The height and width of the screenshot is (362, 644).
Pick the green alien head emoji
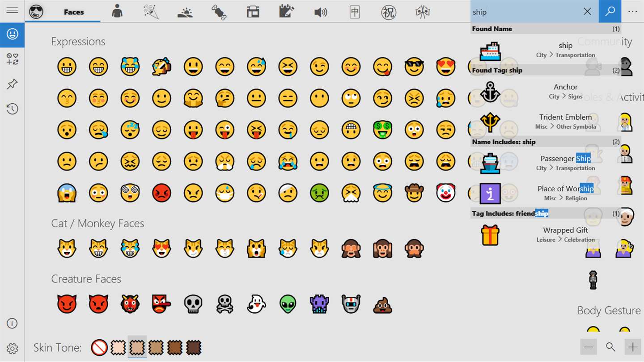(x=288, y=304)
